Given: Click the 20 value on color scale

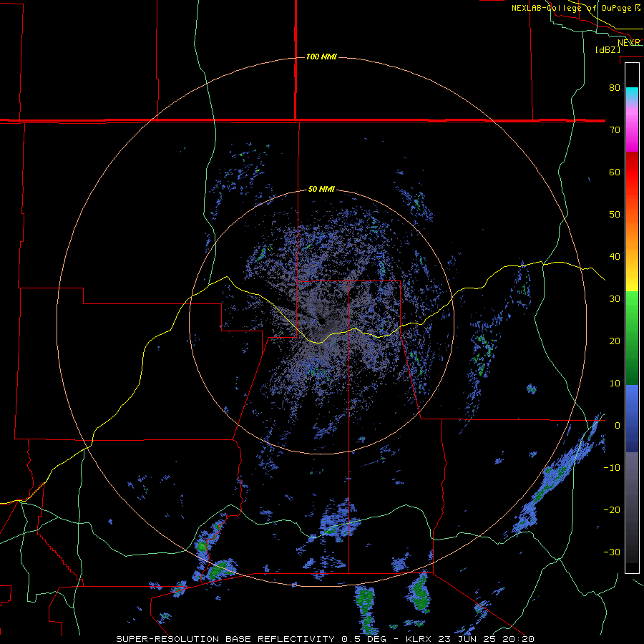Looking at the screenshot, I should (x=615, y=341).
